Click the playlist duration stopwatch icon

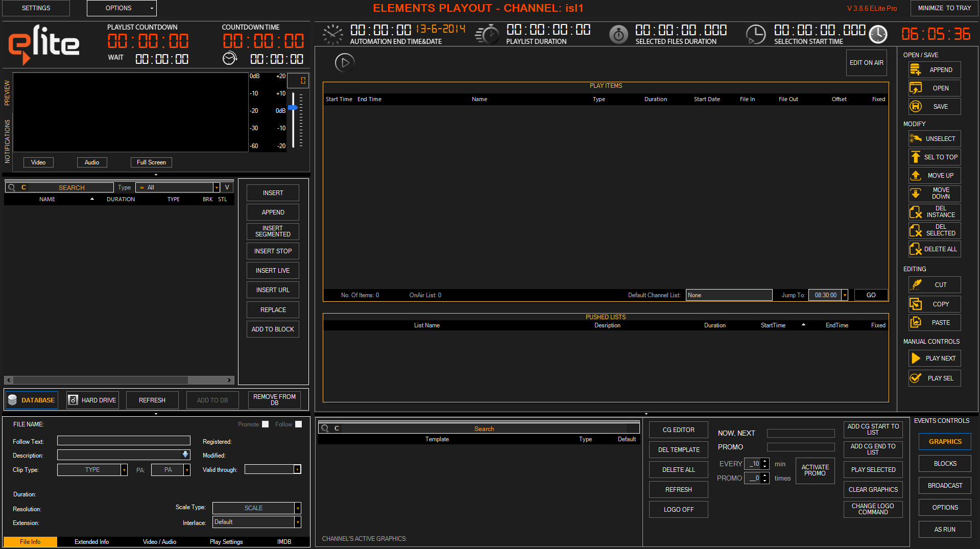click(488, 34)
